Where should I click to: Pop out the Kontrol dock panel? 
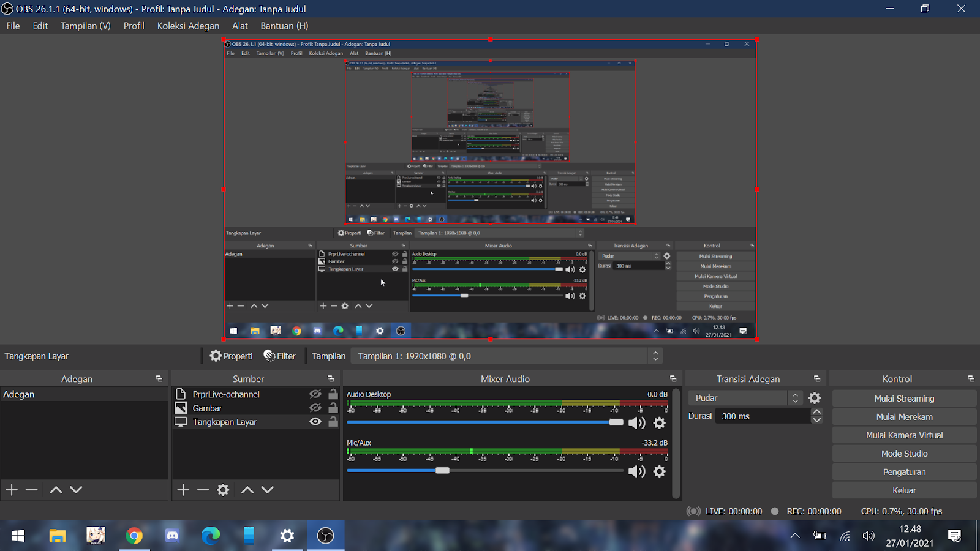coord(971,379)
